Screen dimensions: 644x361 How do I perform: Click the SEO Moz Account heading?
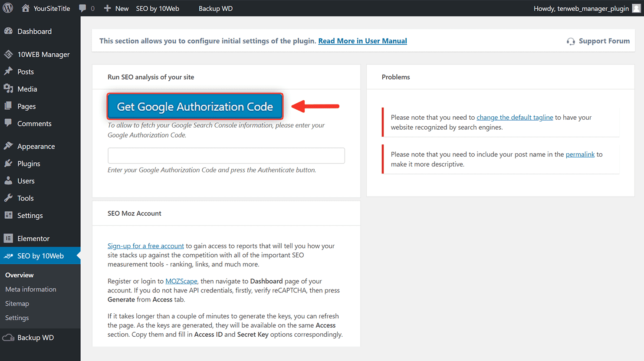135,213
